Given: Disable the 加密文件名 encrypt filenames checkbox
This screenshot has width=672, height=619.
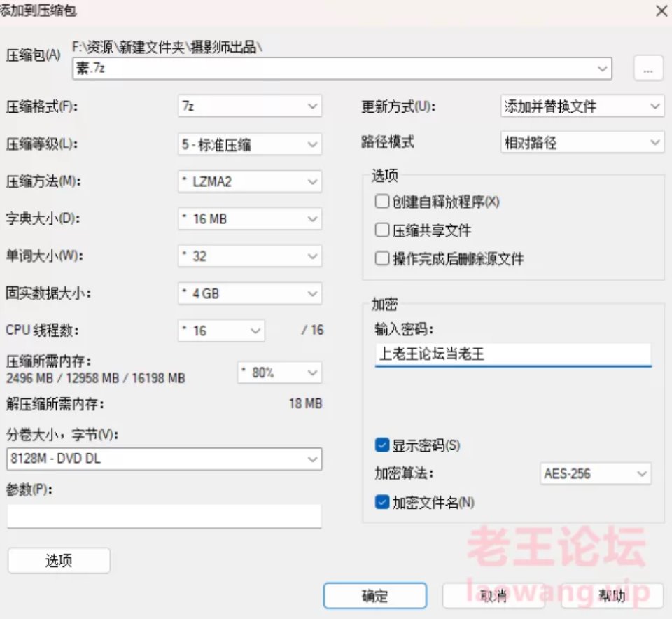Looking at the screenshot, I should click(382, 503).
